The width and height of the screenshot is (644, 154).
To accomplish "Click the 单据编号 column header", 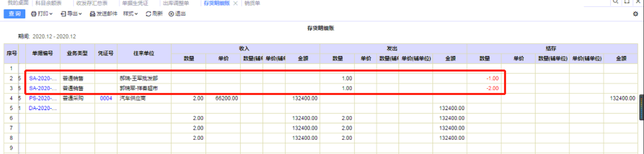I will click(43, 53).
